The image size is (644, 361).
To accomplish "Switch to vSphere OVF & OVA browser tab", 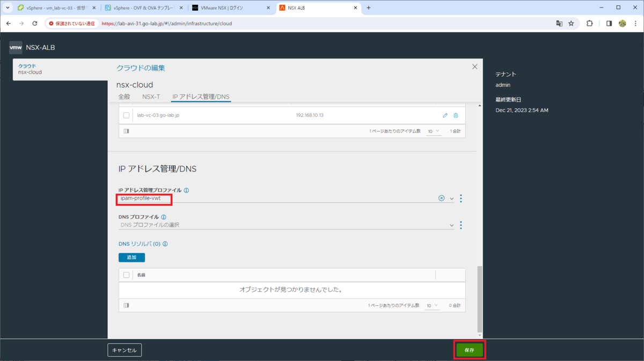I will tap(144, 8).
